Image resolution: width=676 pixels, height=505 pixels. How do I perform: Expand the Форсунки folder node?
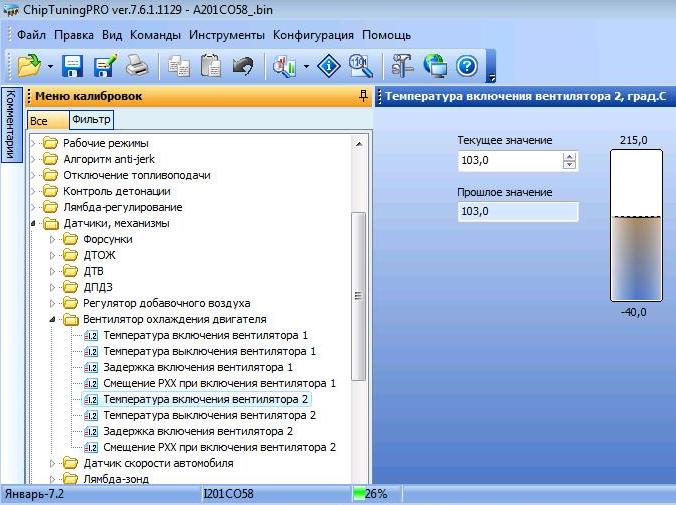[51, 239]
